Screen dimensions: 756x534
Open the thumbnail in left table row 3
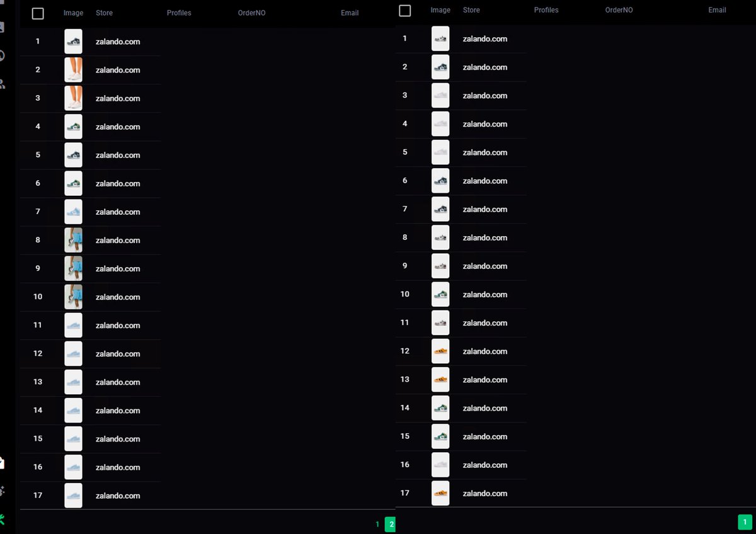tap(73, 98)
